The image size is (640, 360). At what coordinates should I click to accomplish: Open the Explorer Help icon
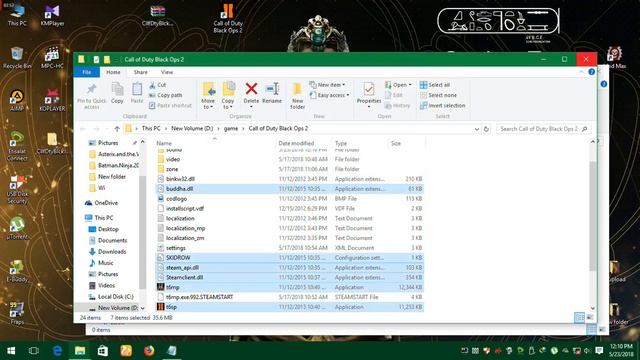point(591,72)
